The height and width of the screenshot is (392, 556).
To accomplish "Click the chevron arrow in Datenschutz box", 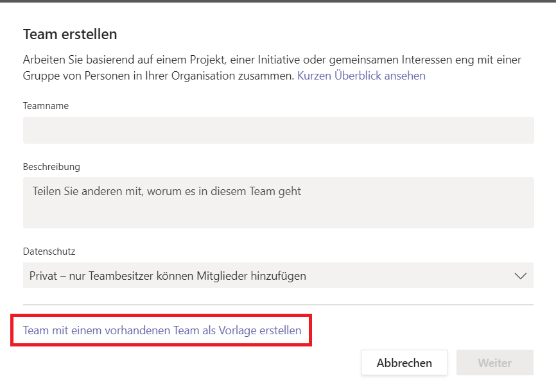I will [x=520, y=276].
